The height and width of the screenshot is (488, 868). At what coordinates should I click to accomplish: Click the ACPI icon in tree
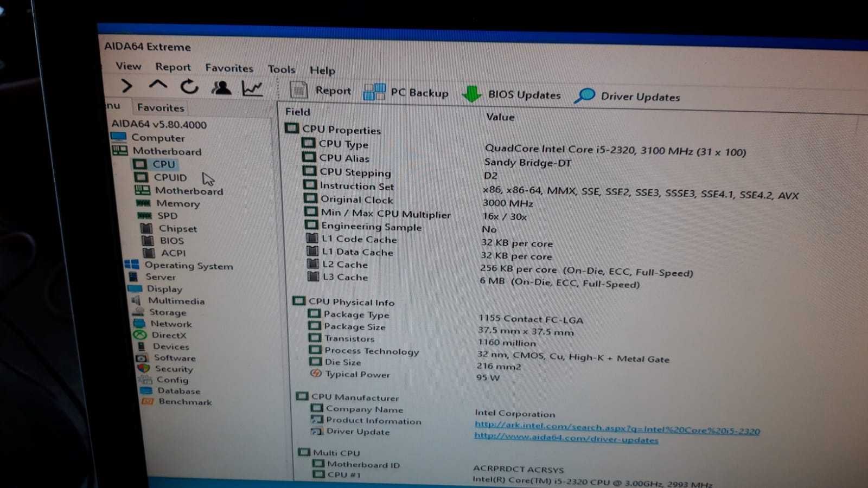point(149,253)
